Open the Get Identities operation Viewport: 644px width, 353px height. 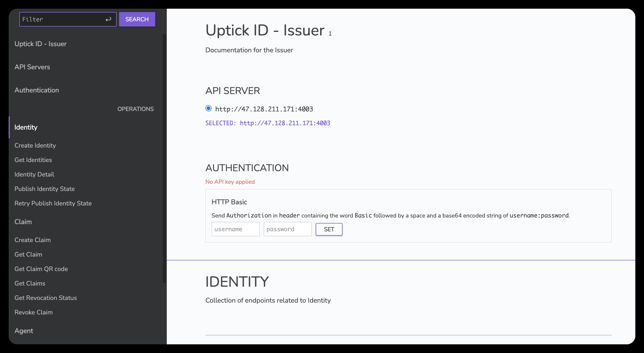coord(33,160)
